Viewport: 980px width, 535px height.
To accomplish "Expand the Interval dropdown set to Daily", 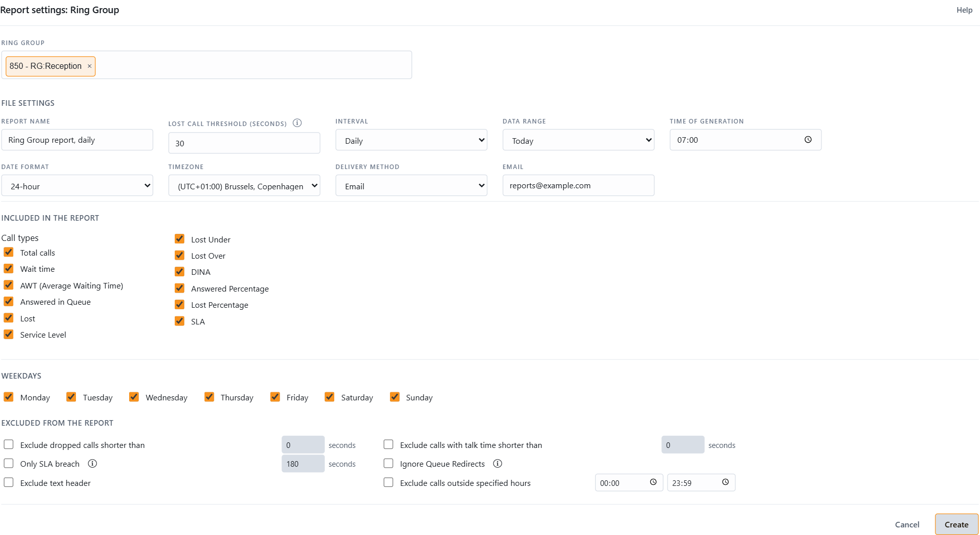I will pos(411,140).
